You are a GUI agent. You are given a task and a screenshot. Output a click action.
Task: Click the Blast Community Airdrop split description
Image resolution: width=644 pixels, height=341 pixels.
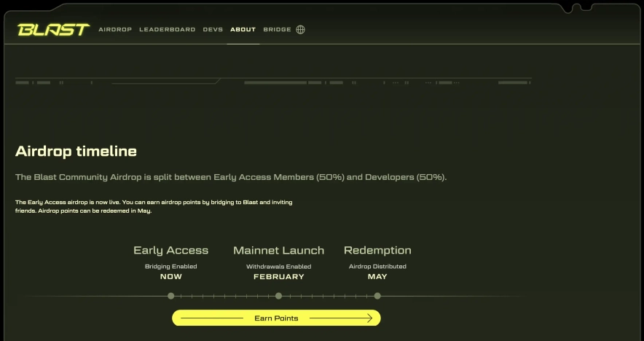tap(231, 177)
